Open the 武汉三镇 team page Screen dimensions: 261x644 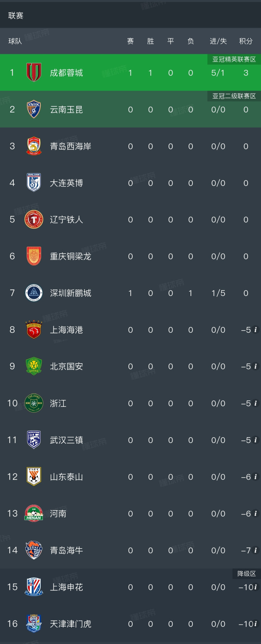pyautogui.click(x=66, y=440)
